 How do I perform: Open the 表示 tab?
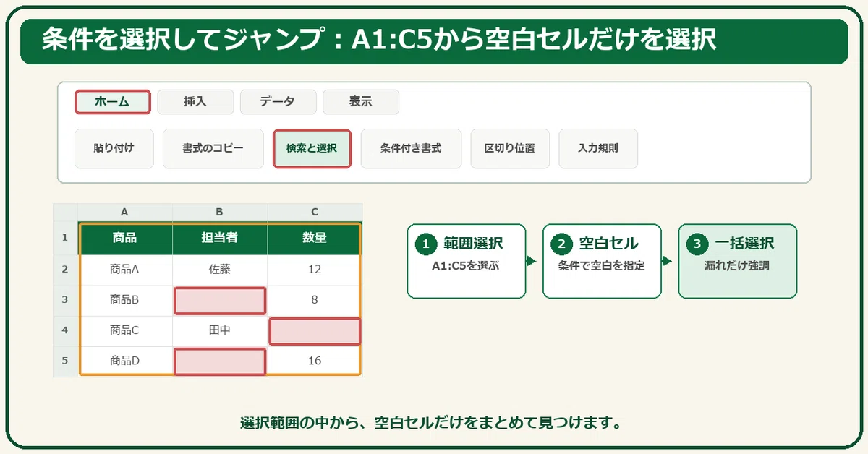coord(360,102)
